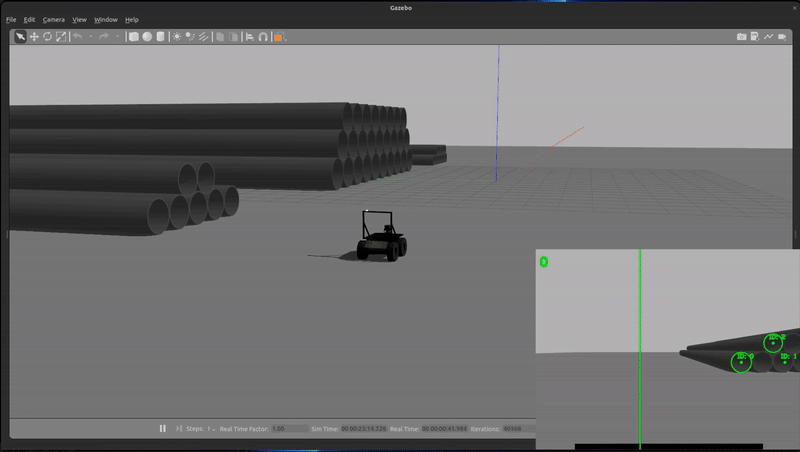Open the Steps count dropdown
This screenshot has height=452, width=800.
211,429
